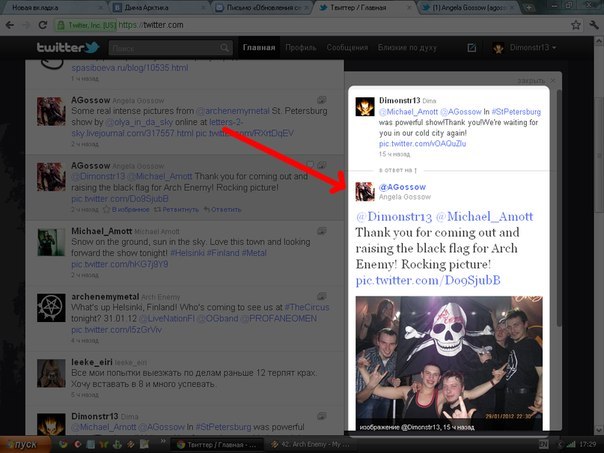
Task: Switch to the (1) Angela Gossow tab
Action: 469,7
